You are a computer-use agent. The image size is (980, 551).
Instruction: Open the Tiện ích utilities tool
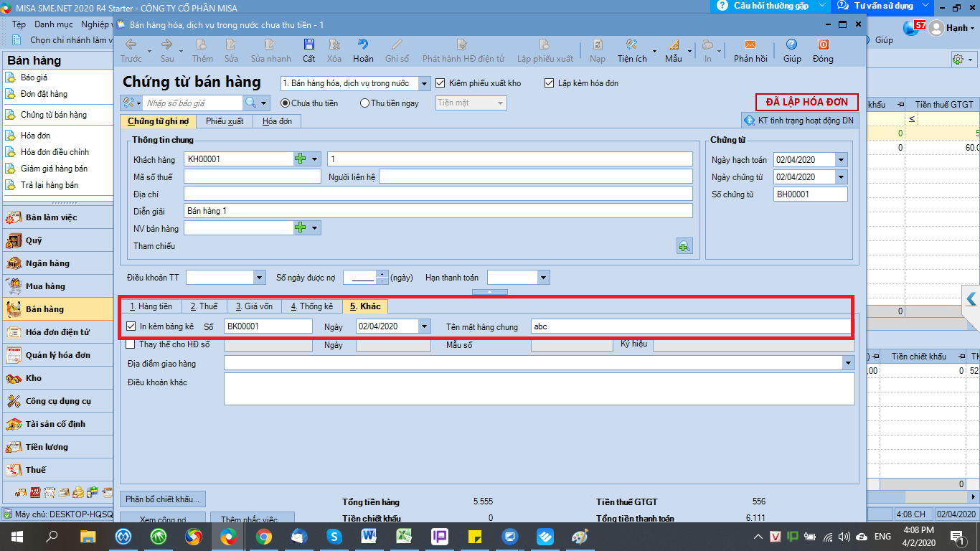631,50
